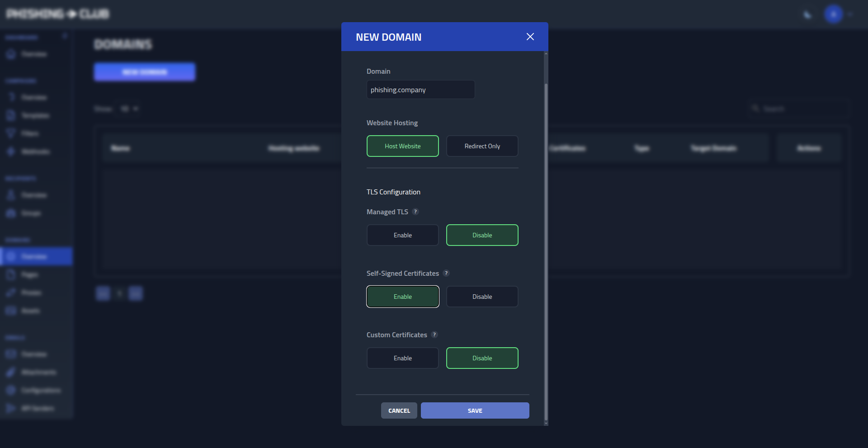The height and width of the screenshot is (448, 868).
Task: Click the Domain field label
Action: point(378,71)
